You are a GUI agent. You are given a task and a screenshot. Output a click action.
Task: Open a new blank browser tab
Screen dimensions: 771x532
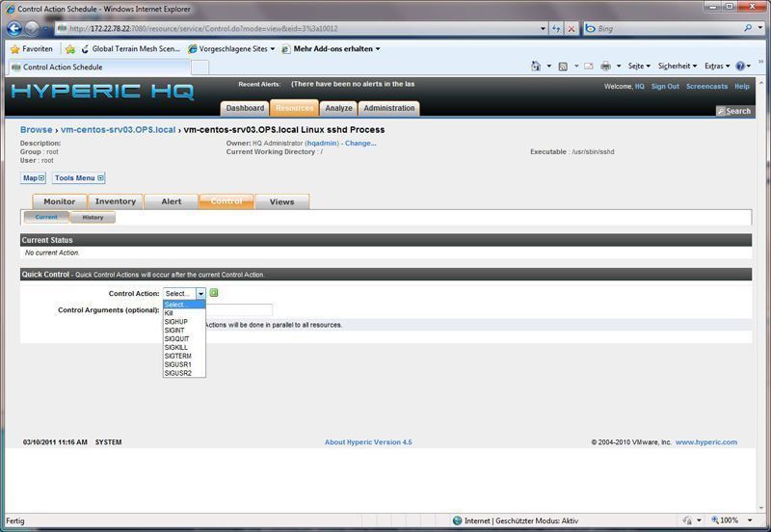[x=199, y=67]
